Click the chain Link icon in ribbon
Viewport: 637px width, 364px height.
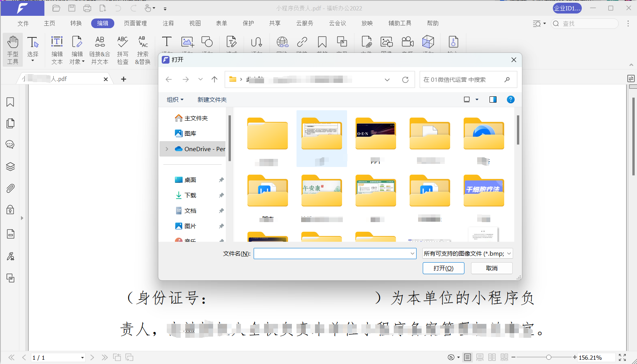(302, 42)
